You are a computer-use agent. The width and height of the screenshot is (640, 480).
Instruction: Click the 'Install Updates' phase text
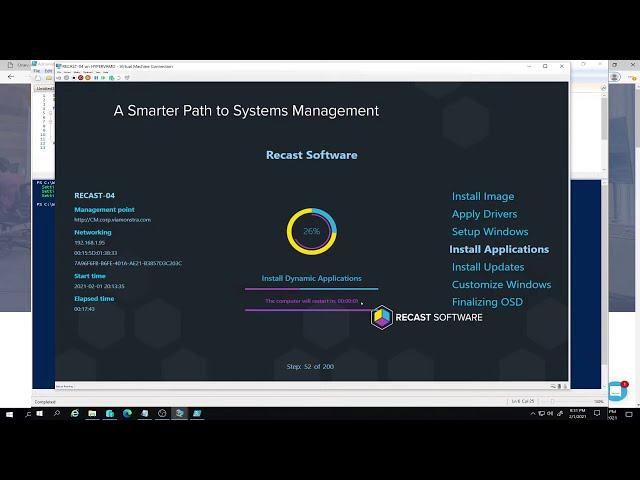pyautogui.click(x=488, y=267)
